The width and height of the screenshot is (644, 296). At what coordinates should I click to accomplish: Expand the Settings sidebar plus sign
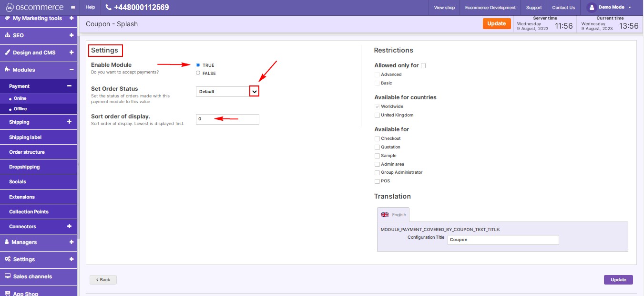71,259
